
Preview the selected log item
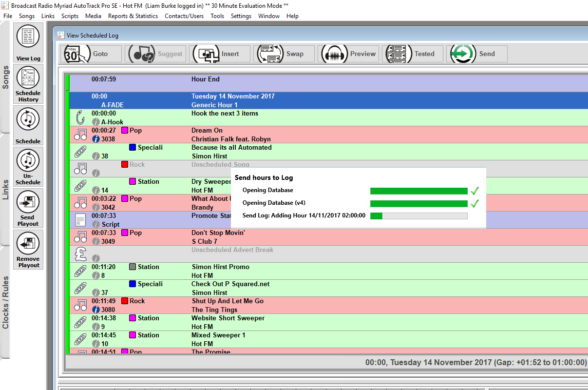coord(348,54)
